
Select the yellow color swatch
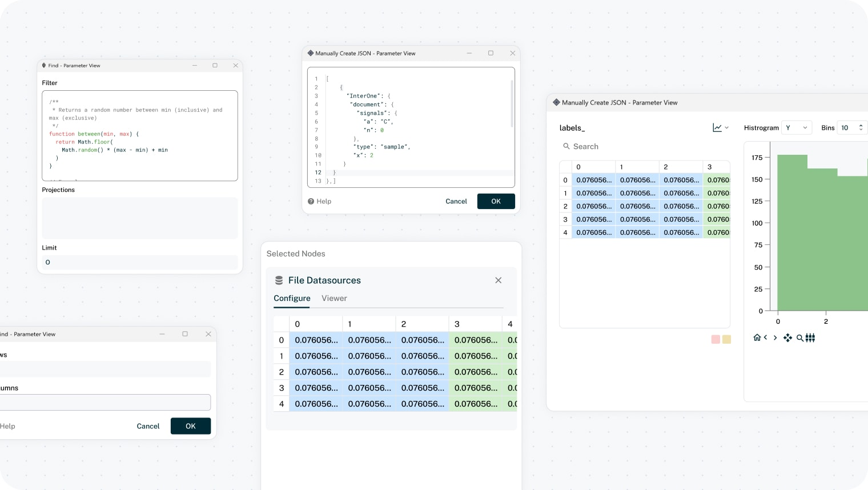click(x=726, y=339)
